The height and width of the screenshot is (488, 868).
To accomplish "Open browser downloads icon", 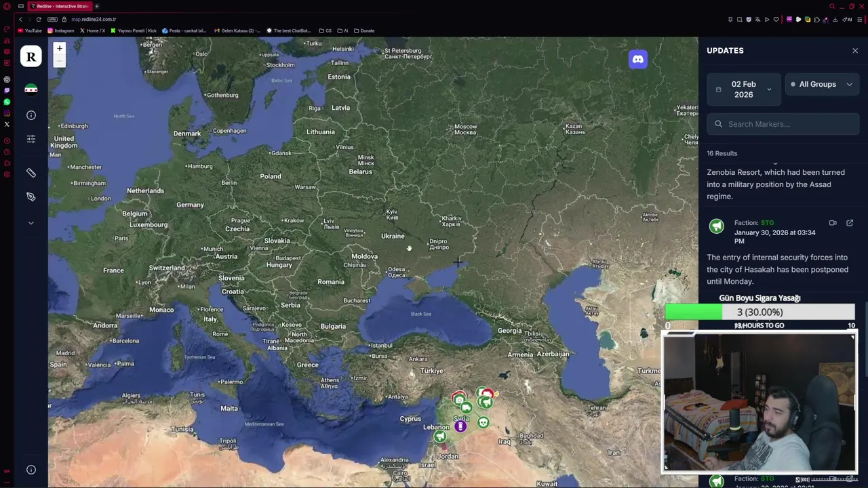I will click(835, 19).
